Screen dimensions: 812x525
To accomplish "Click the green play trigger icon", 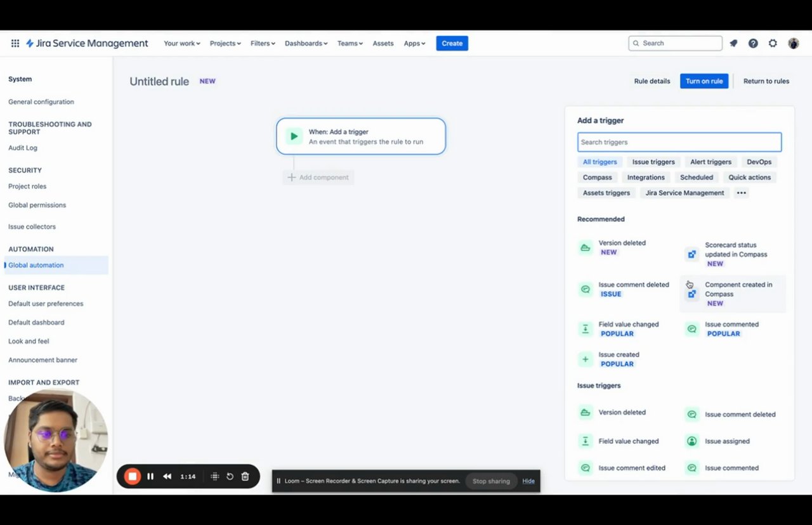I will 294,136.
